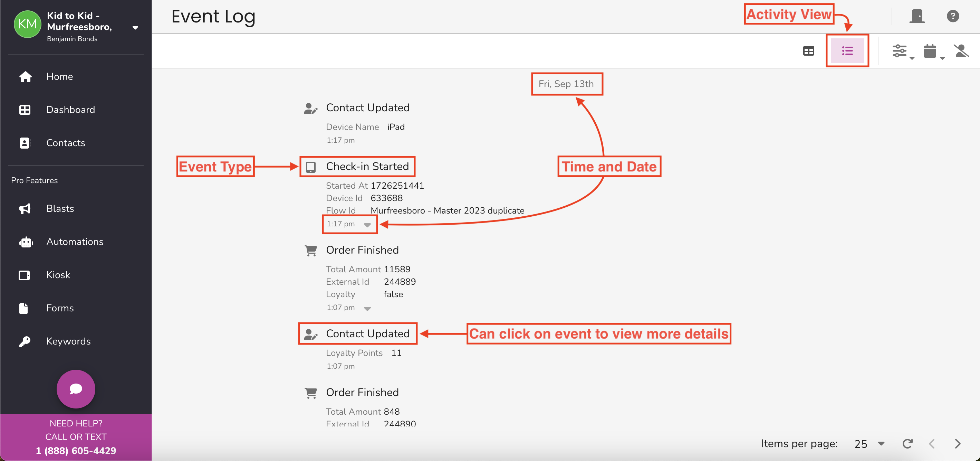This screenshot has width=980, height=461.
Task: Click the Kiosk tablet icon
Action: pos(25,275)
